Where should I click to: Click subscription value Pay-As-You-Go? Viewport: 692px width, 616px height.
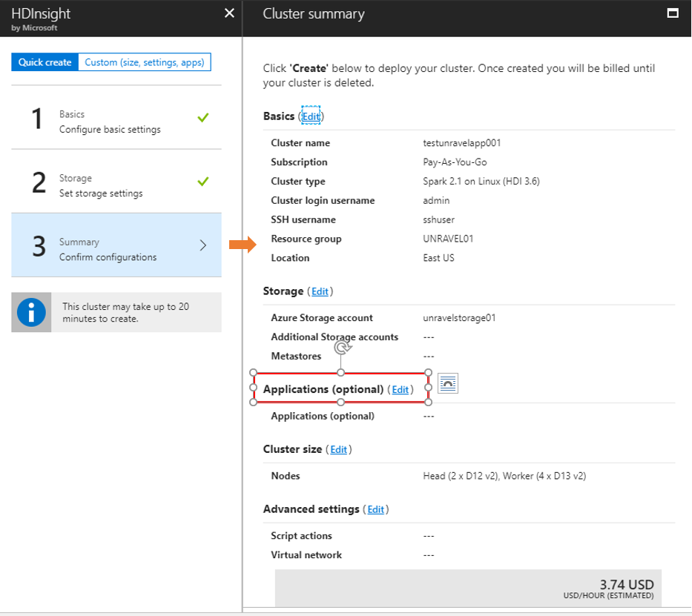[455, 162]
